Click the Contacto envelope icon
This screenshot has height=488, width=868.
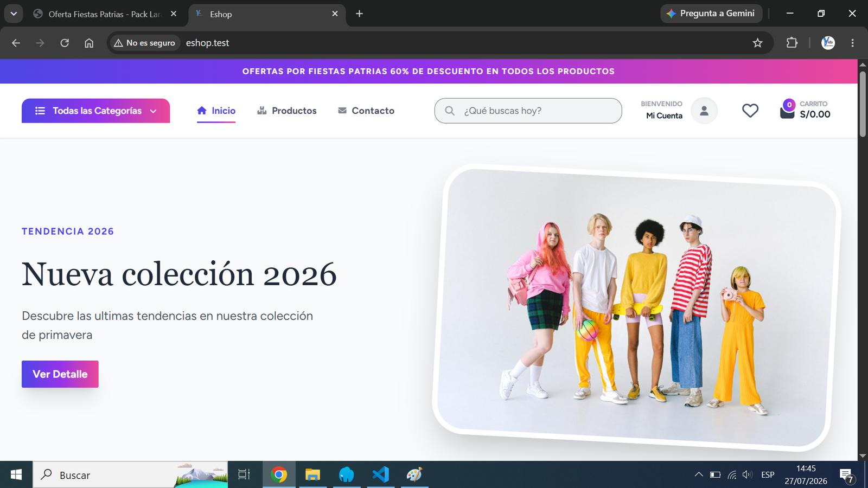tap(342, 111)
